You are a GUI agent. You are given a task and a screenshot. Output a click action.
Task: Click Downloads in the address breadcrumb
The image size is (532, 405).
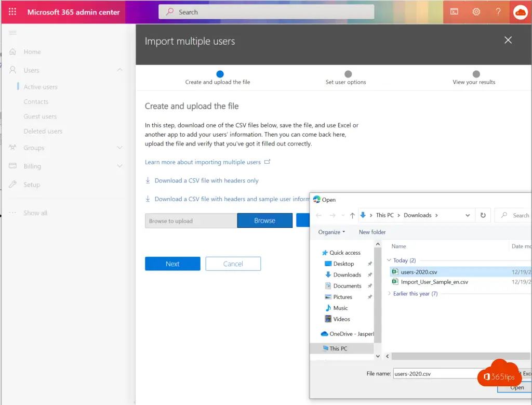[x=417, y=215]
